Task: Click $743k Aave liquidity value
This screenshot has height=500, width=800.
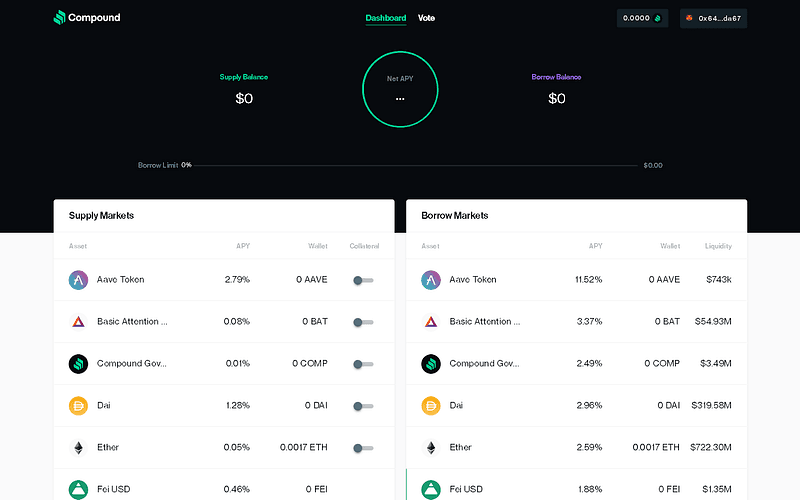Action: [719, 280]
